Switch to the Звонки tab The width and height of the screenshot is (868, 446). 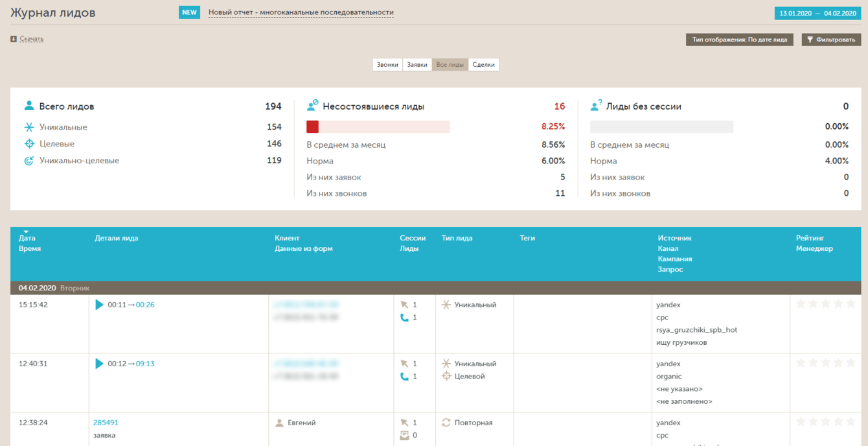(x=387, y=65)
